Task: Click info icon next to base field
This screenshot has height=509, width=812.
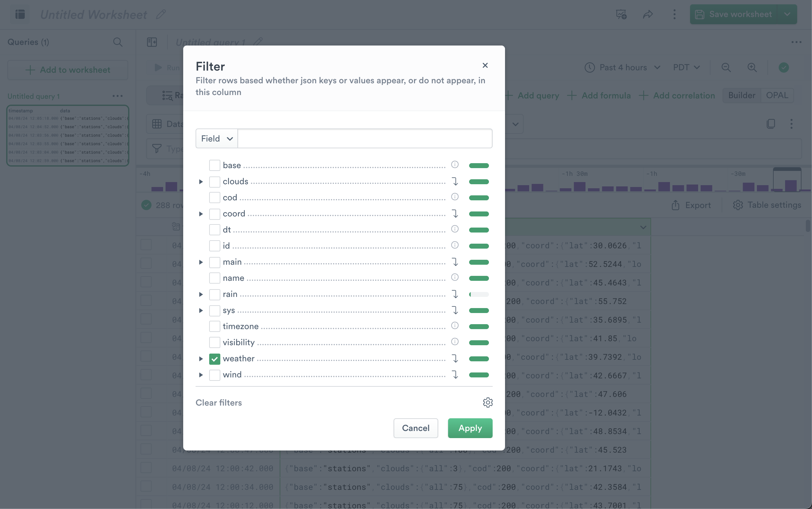Action: (455, 165)
